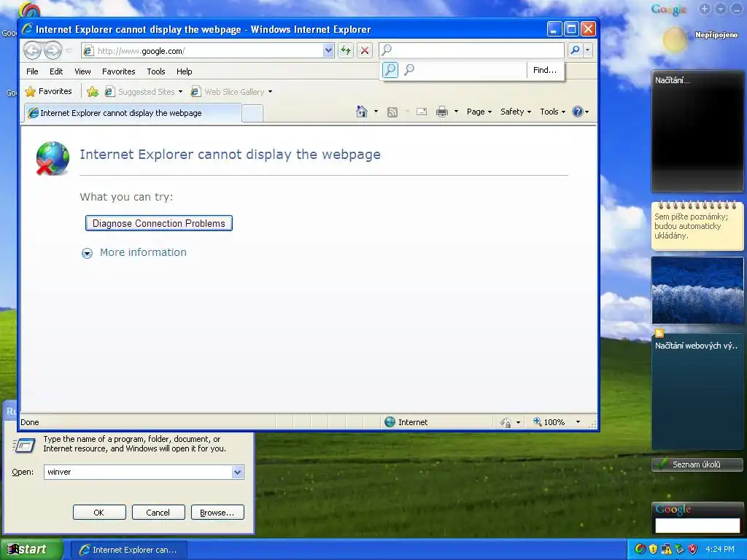Click the weather sun gadget icon
The width and height of the screenshot is (747, 560).
click(675, 39)
